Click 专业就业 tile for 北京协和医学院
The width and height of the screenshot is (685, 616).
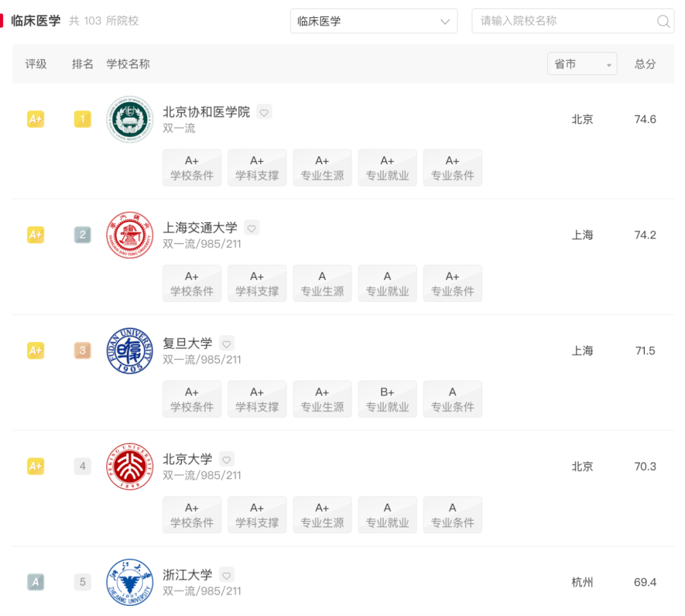(x=387, y=167)
